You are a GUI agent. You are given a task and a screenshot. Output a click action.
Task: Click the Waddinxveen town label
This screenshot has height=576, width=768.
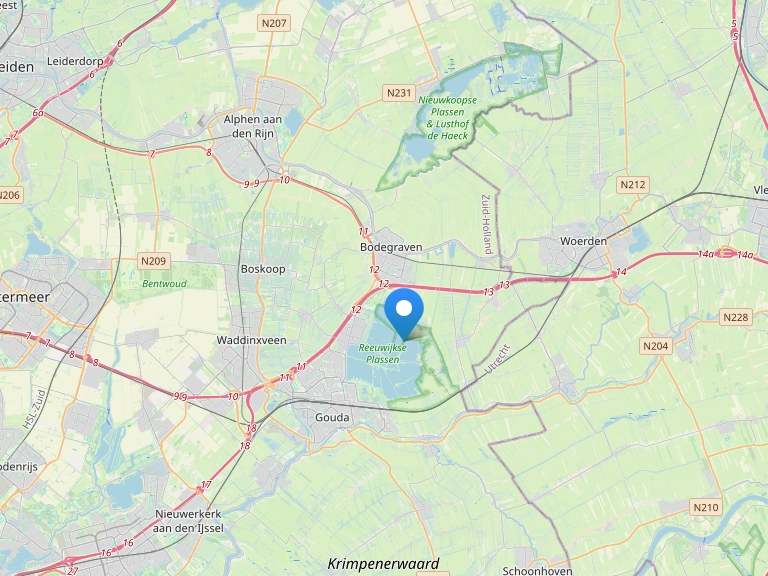point(251,340)
